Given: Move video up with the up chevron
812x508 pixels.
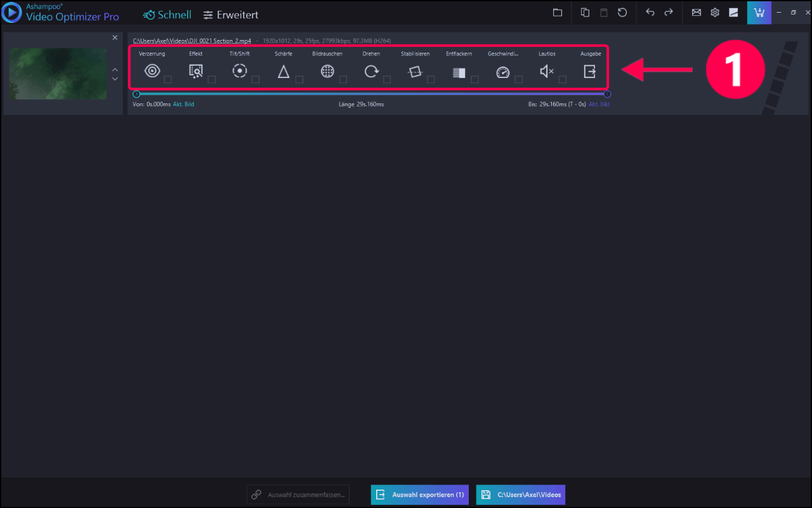Looking at the screenshot, I should coord(115,69).
